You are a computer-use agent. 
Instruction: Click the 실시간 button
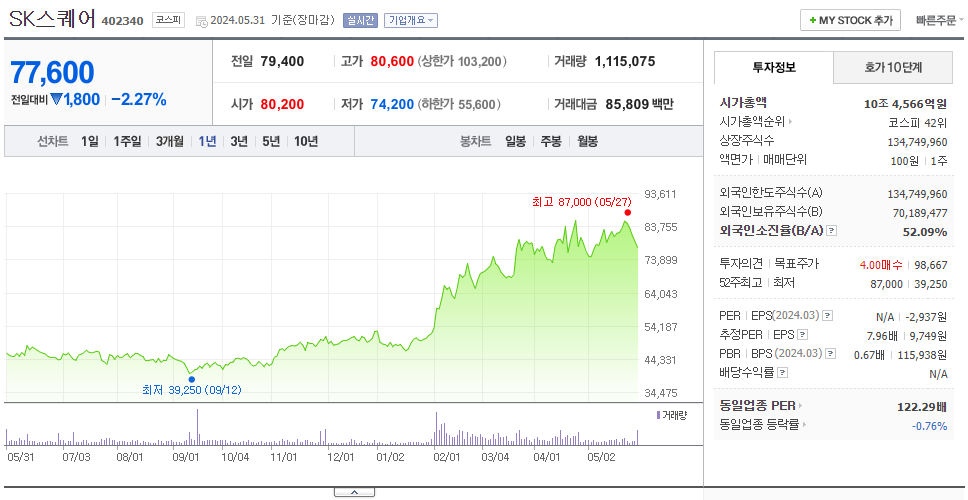pos(360,20)
